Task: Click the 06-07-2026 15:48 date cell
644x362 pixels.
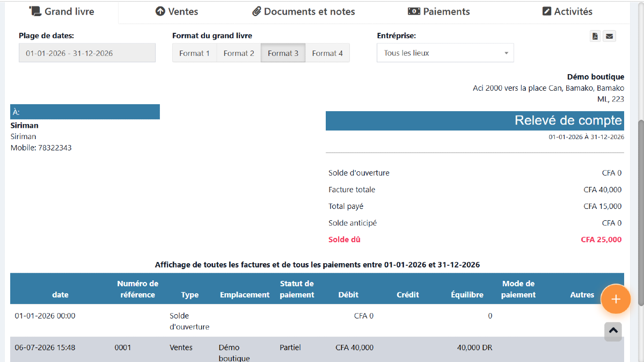Action: click(45, 347)
